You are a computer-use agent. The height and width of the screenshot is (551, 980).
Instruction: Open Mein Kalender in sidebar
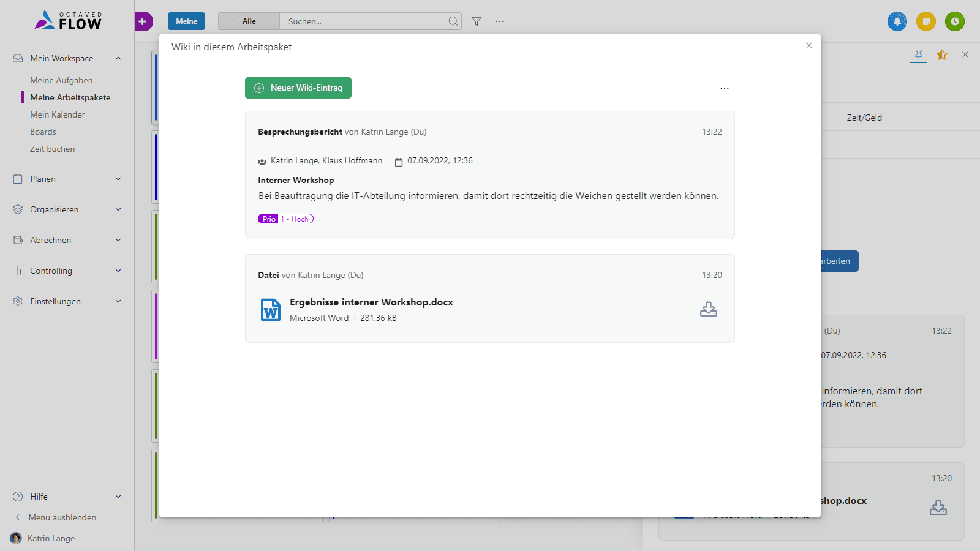click(x=58, y=115)
